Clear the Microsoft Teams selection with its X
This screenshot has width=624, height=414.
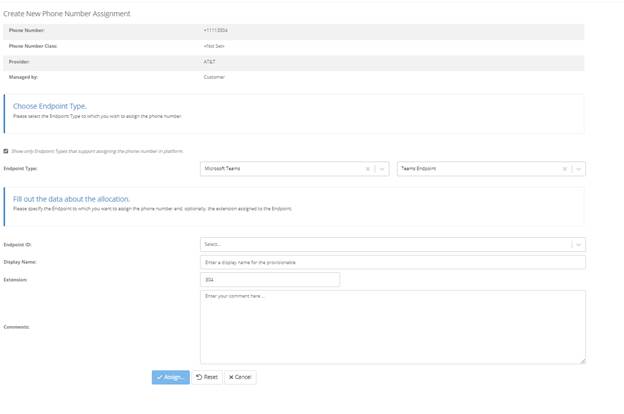(x=368, y=169)
